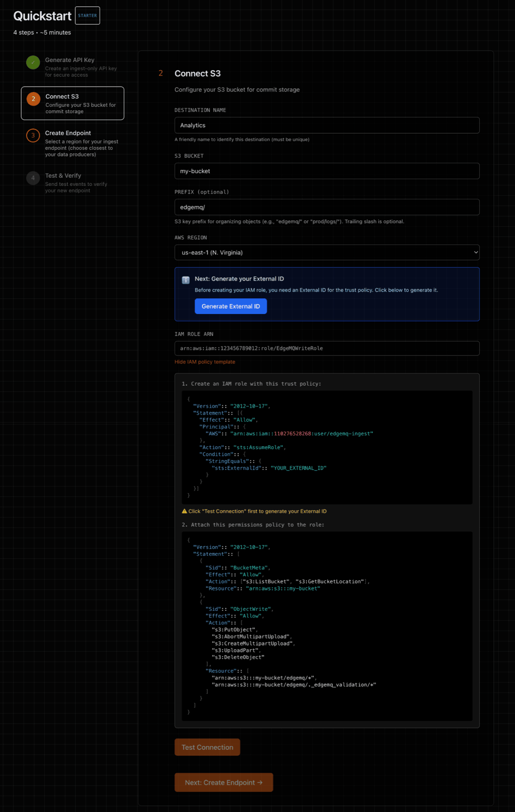Click the "ObjectWrite" Sid value

click(251, 609)
